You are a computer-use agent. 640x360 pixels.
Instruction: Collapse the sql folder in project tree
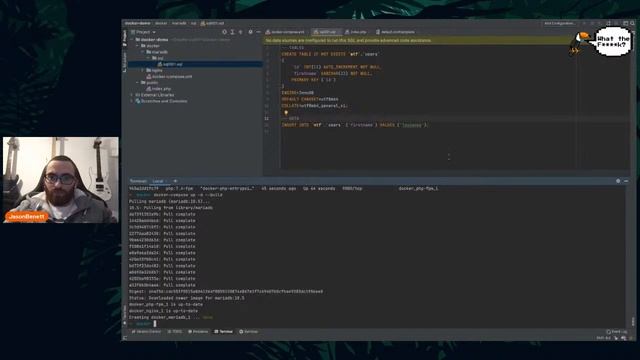(x=148, y=58)
